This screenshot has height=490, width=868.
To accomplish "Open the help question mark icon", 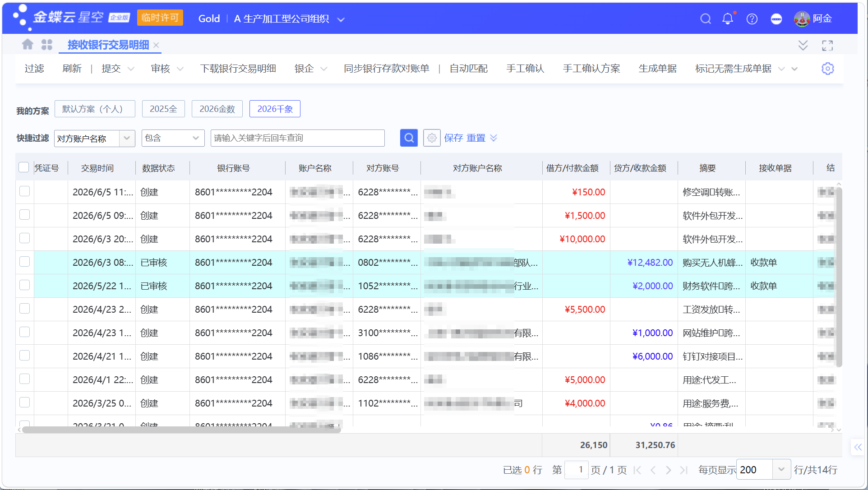I will [752, 18].
